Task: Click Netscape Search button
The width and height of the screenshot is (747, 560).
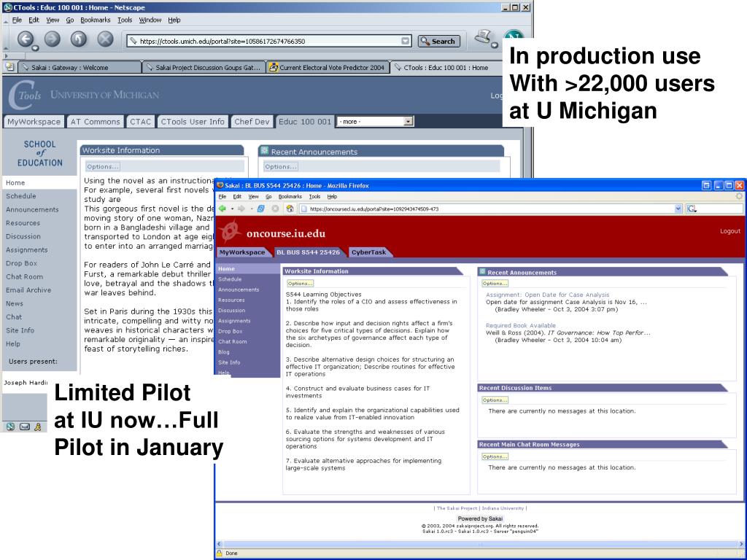Action: coord(438,42)
